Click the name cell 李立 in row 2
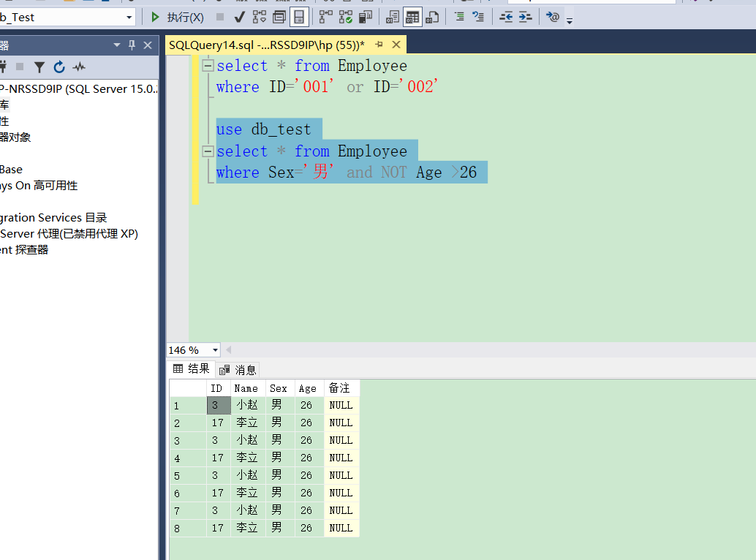Image resolution: width=756 pixels, height=560 pixels. coord(247,423)
